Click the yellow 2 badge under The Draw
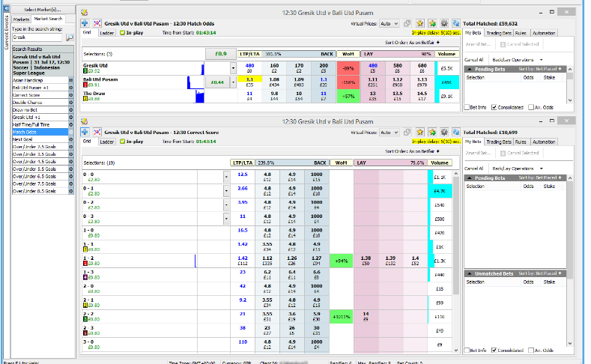Screen dimensions: 591x364 [85, 99]
